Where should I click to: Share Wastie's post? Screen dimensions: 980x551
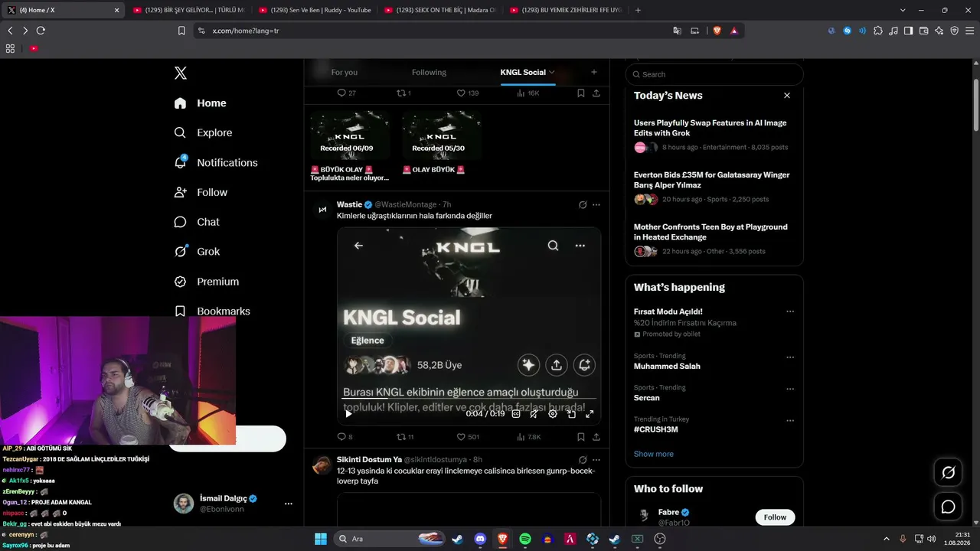click(x=596, y=437)
